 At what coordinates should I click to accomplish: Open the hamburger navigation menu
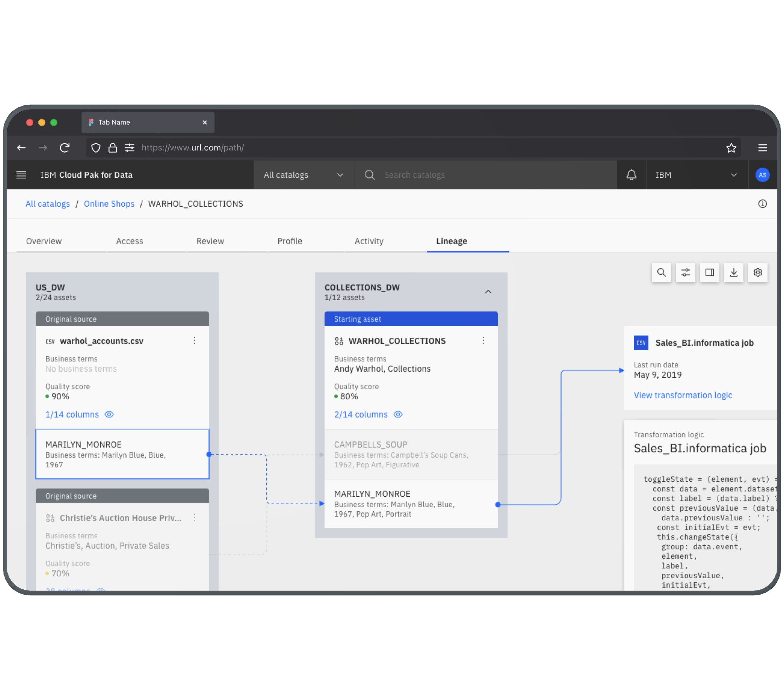(x=21, y=175)
